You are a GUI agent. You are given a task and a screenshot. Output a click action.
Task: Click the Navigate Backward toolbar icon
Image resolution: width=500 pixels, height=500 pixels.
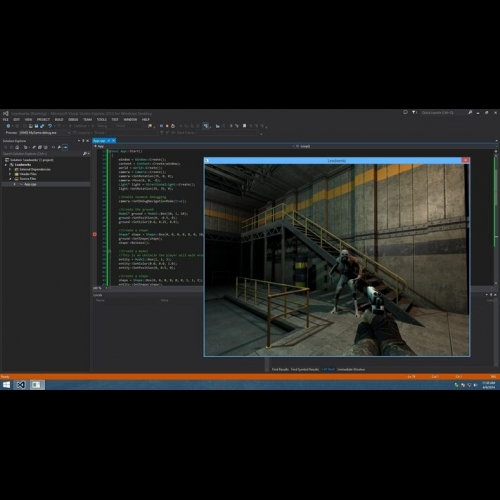tap(8, 126)
